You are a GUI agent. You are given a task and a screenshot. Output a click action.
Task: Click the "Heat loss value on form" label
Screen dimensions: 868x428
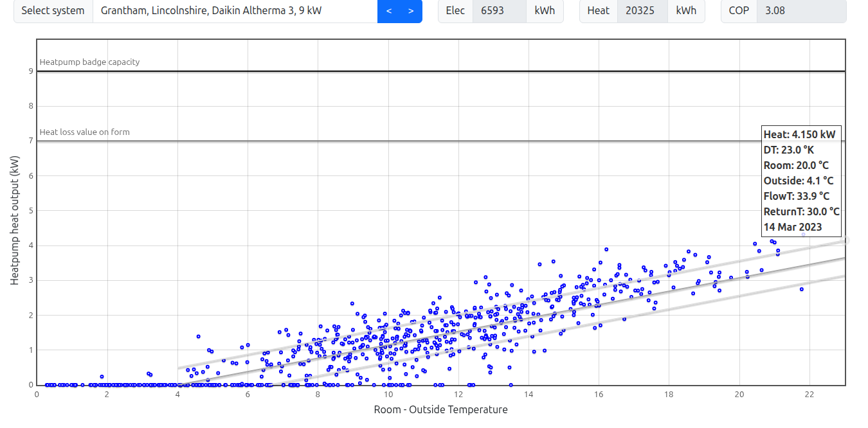pos(84,132)
